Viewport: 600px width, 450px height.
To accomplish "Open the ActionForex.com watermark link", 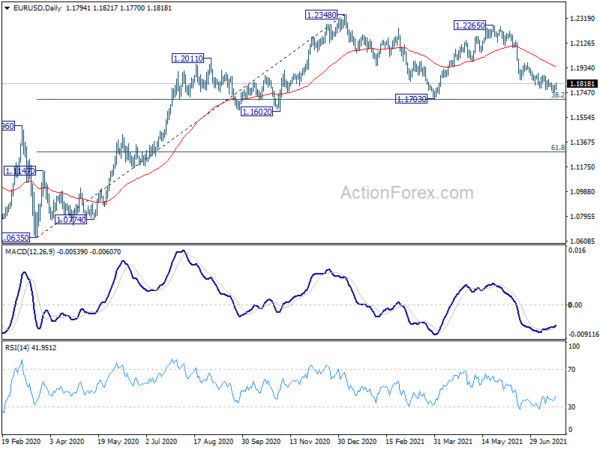I will click(x=407, y=193).
